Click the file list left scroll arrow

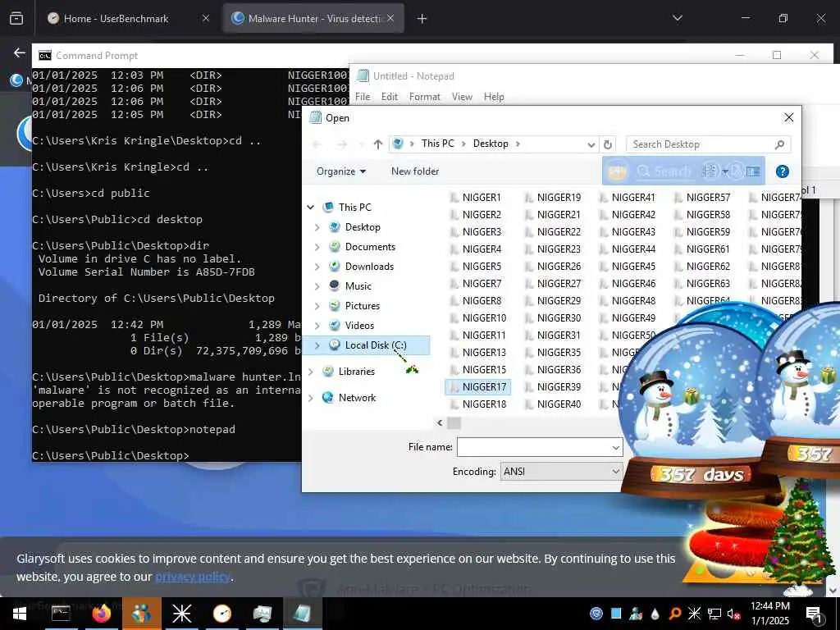point(440,422)
